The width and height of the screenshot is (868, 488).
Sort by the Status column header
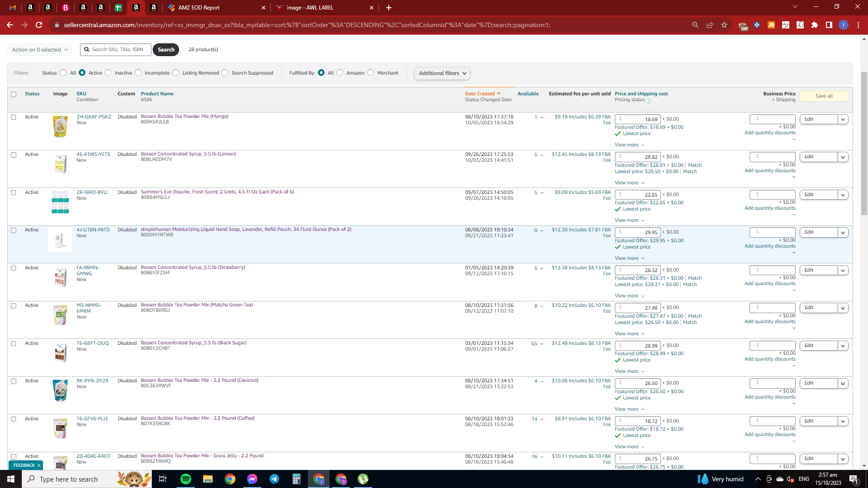(x=32, y=94)
